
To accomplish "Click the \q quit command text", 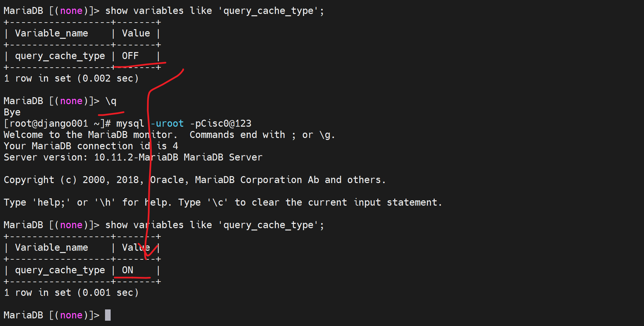I will click(111, 101).
